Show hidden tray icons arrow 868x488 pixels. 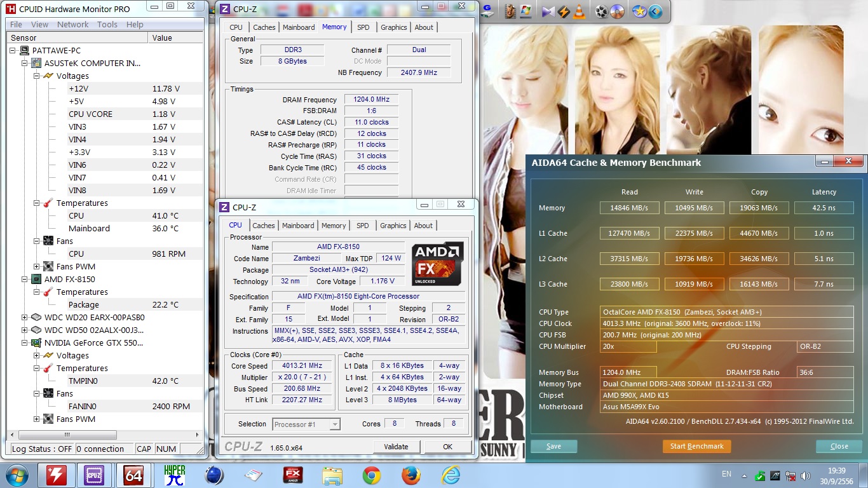[x=744, y=476]
